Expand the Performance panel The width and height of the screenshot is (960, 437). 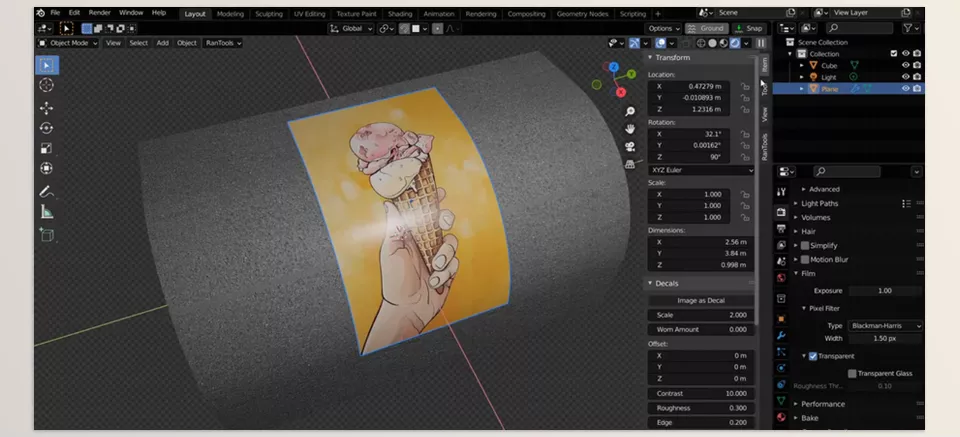coord(795,404)
